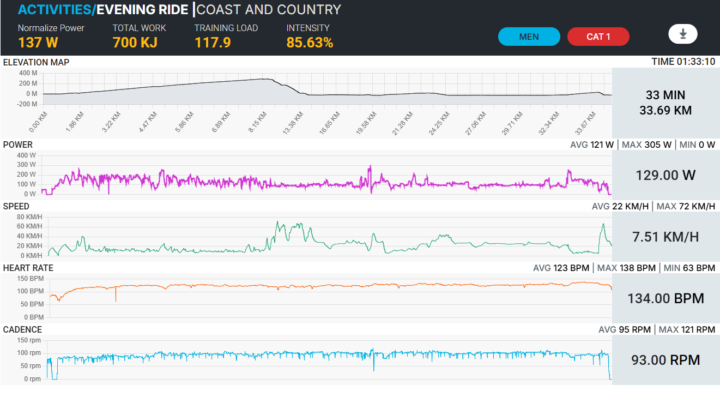Click the MIN 63 BPM heart rate stat
This screenshot has height=397, width=720.
(689, 268)
